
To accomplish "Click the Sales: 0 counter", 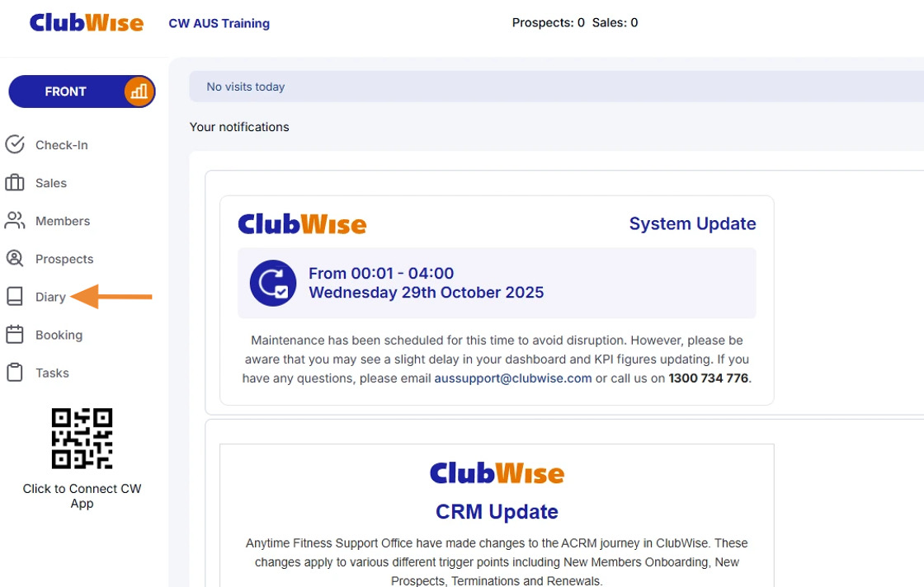I will click(615, 23).
